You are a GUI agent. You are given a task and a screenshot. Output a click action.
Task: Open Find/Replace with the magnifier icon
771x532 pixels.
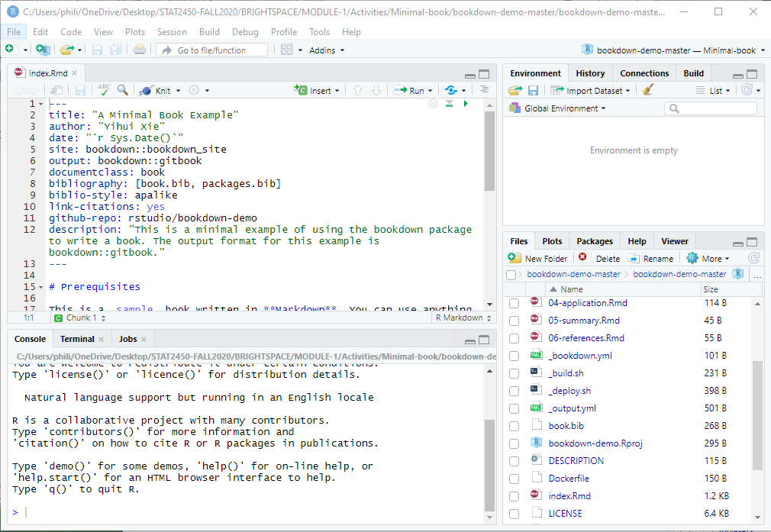tap(122, 89)
